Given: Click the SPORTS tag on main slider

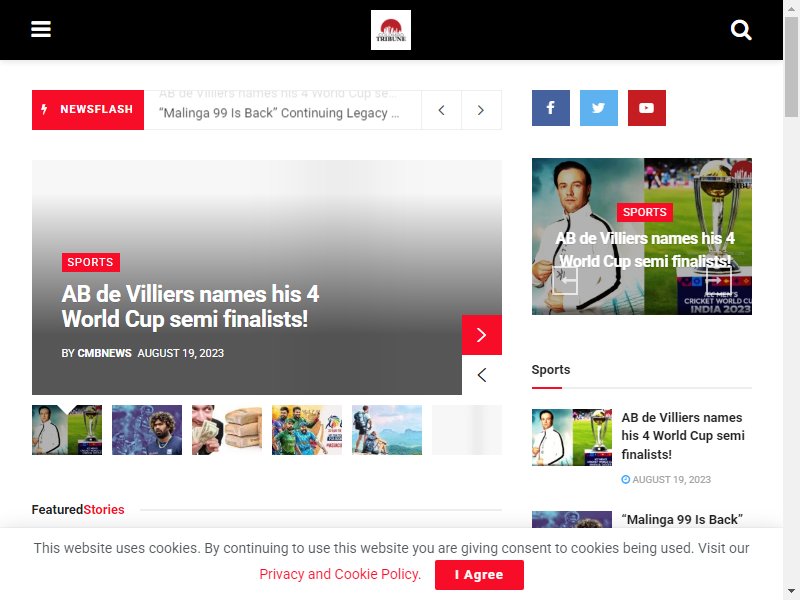Looking at the screenshot, I should tap(91, 262).
